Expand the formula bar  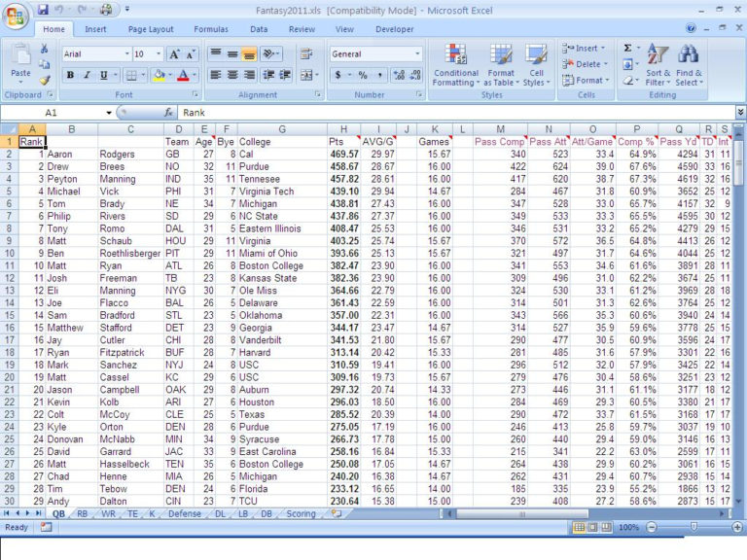[740, 113]
